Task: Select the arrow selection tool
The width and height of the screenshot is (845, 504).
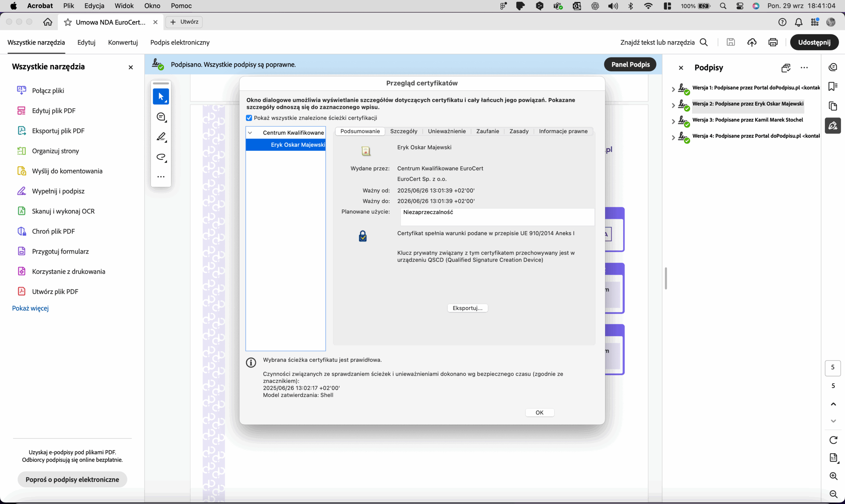Action: click(161, 97)
